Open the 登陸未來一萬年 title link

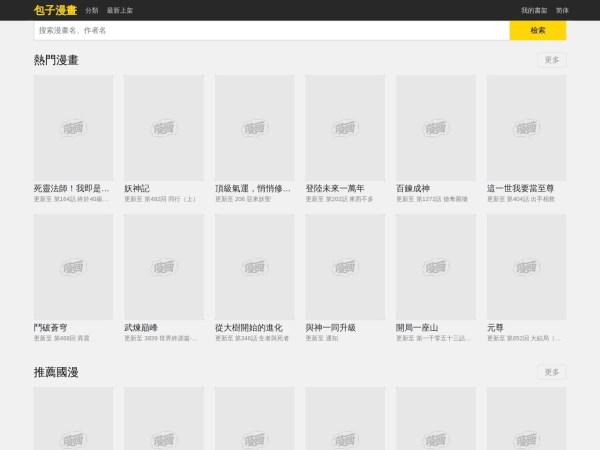pyautogui.click(x=335, y=188)
